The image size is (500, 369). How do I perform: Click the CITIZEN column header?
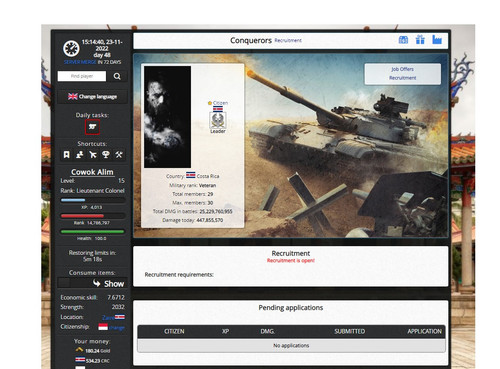[174, 331]
